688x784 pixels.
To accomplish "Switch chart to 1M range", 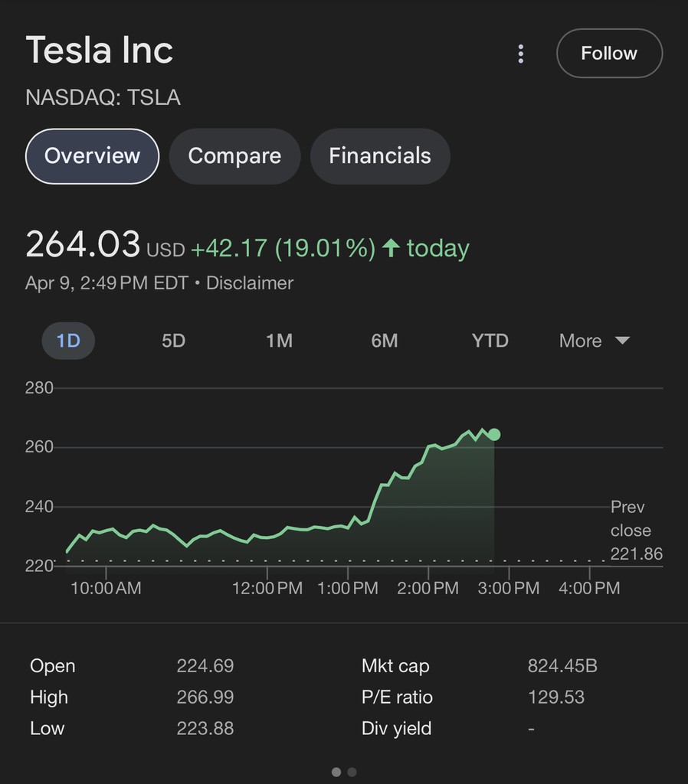I will (279, 341).
